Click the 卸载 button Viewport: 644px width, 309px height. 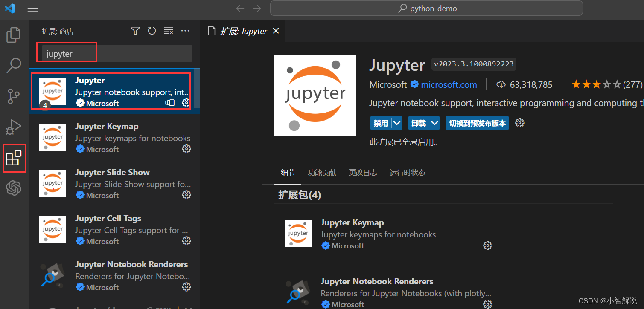click(x=419, y=123)
